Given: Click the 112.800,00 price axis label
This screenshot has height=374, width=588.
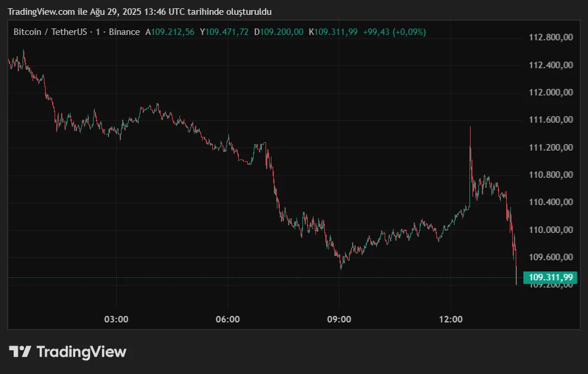Looking at the screenshot, I should point(551,37).
